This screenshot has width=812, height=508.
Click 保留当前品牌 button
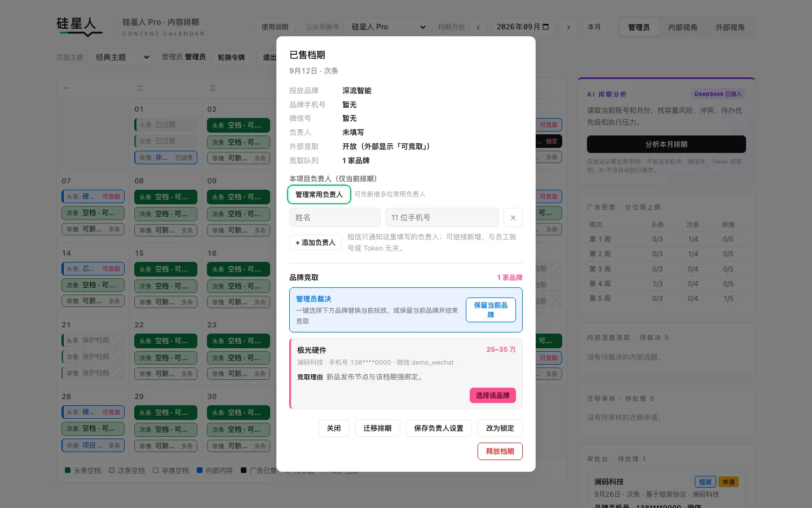click(x=491, y=310)
